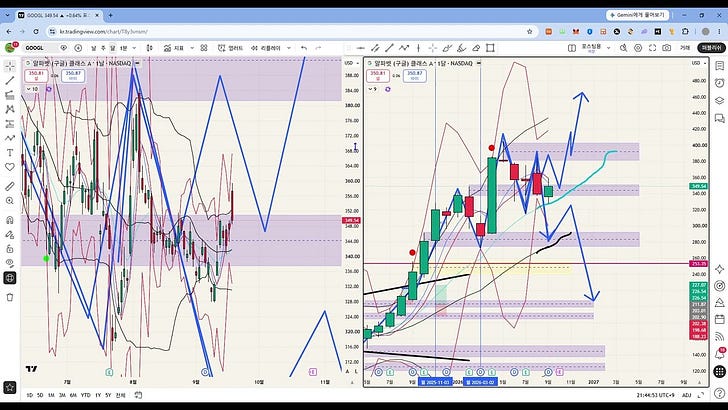Viewport: 728px width, 410px height.
Task: Select the Text tool in left sidebar
Action: pos(10,153)
